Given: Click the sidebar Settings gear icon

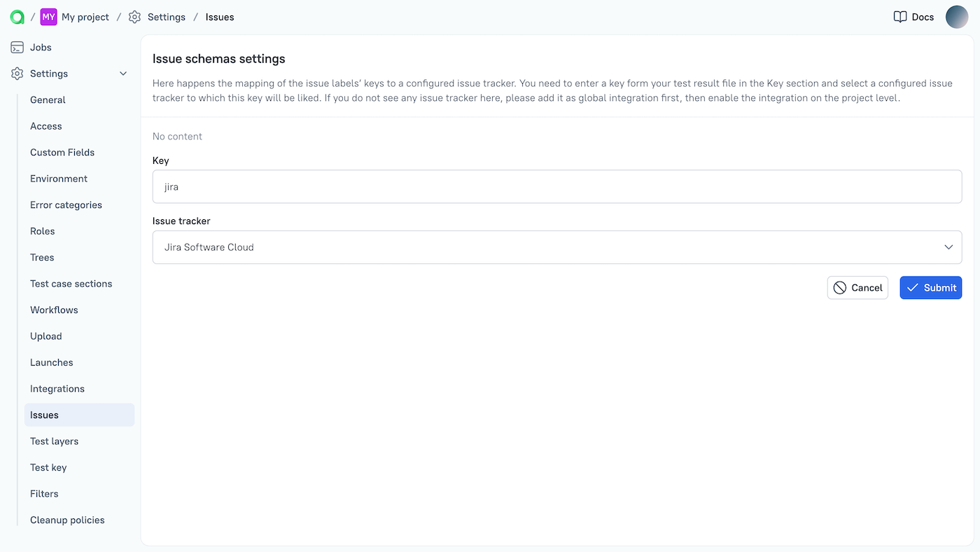Looking at the screenshot, I should coord(17,74).
